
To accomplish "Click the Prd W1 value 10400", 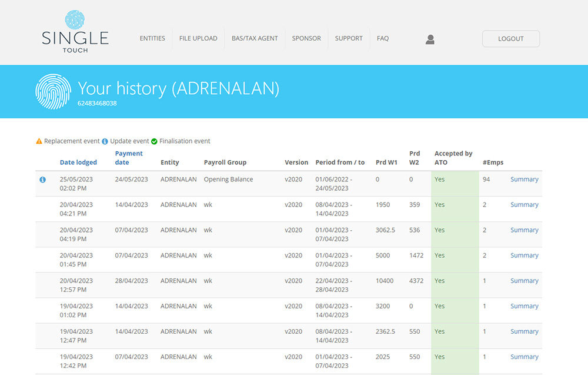I will pyautogui.click(x=385, y=281).
